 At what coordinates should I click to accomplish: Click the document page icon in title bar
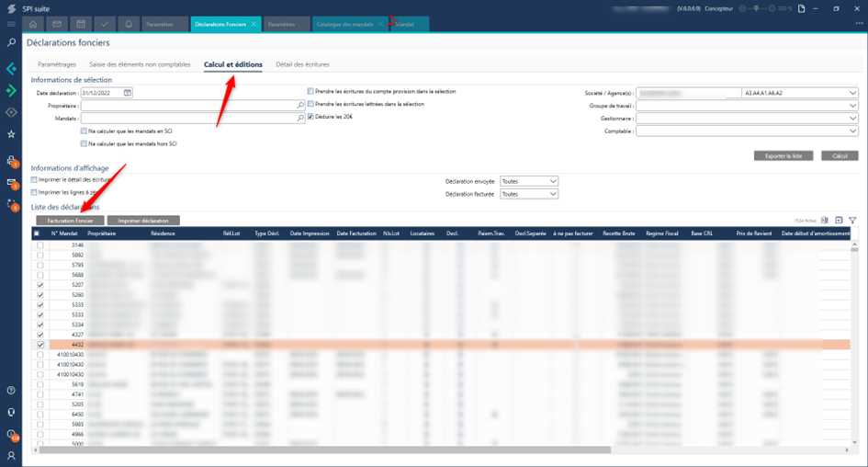click(801, 9)
